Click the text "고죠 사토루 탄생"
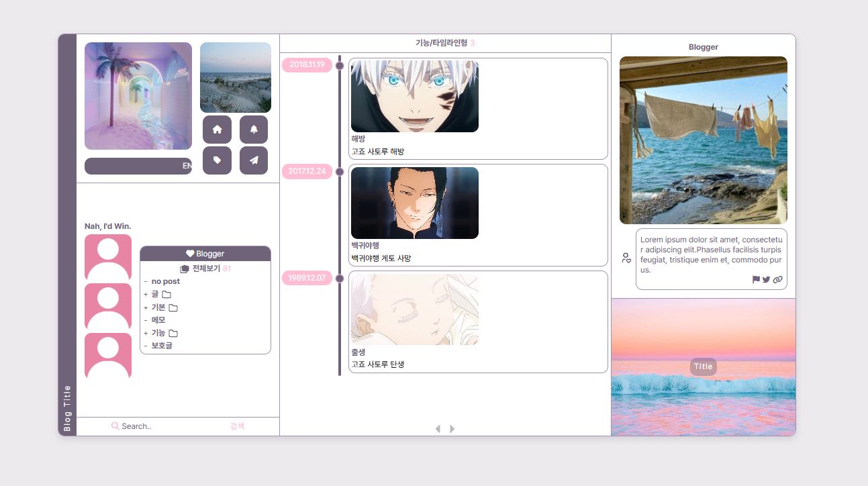 378,364
